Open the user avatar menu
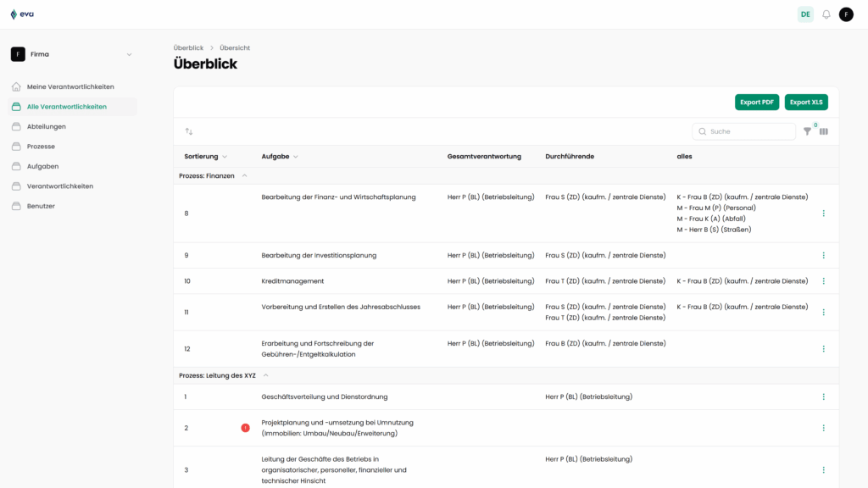This screenshot has height=488, width=868. [x=845, y=14]
